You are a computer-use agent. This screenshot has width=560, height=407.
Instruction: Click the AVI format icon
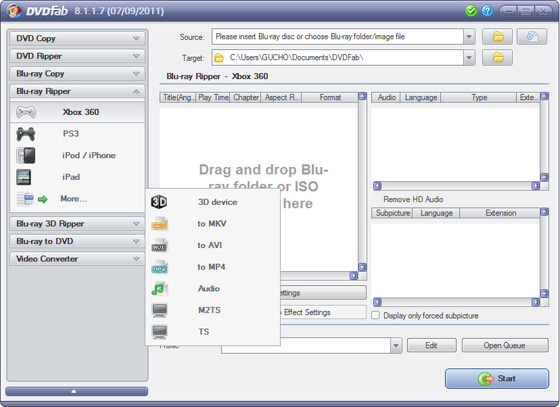click(159, 246)
